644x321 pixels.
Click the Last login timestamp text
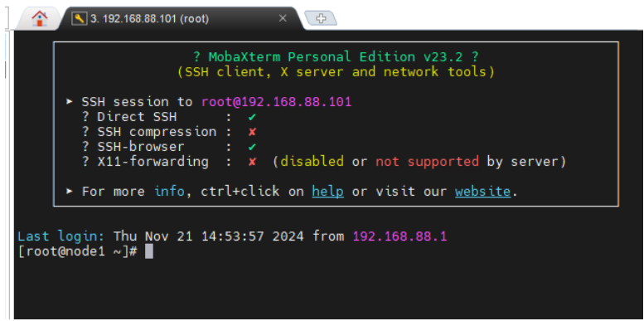[209, 236]
